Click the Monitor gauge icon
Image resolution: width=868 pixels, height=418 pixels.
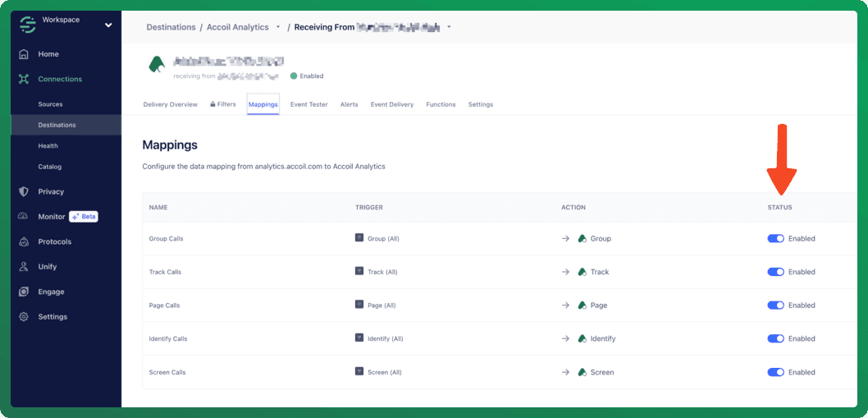coord(23,217)
